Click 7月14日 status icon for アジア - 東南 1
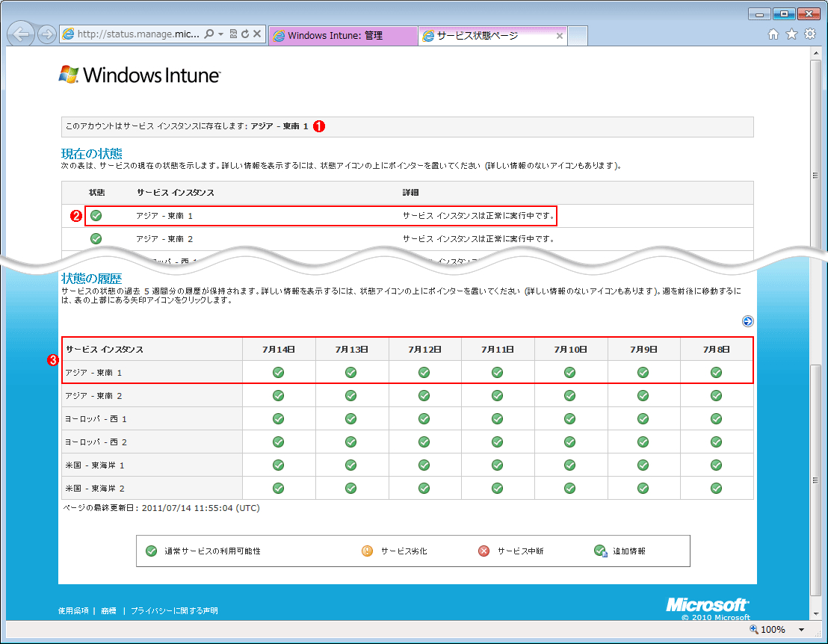The image size is (828, 644). [x=278, y=373]
